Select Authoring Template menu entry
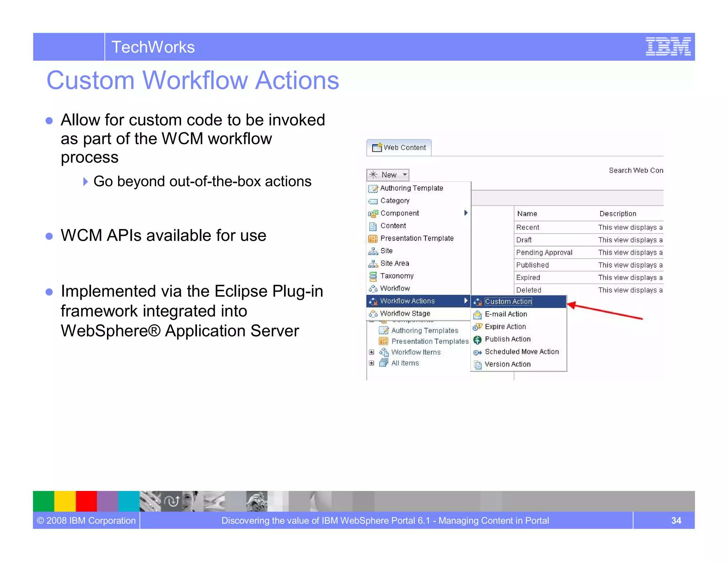The width and height of the screenshot is (728, 562). pyautogui.click(x=418, y=188)
